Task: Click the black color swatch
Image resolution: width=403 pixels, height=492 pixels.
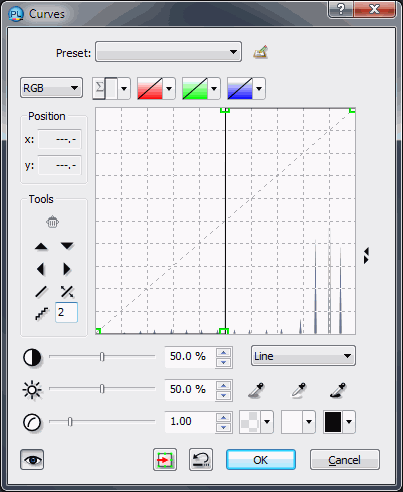Action: tap(333, 422)
